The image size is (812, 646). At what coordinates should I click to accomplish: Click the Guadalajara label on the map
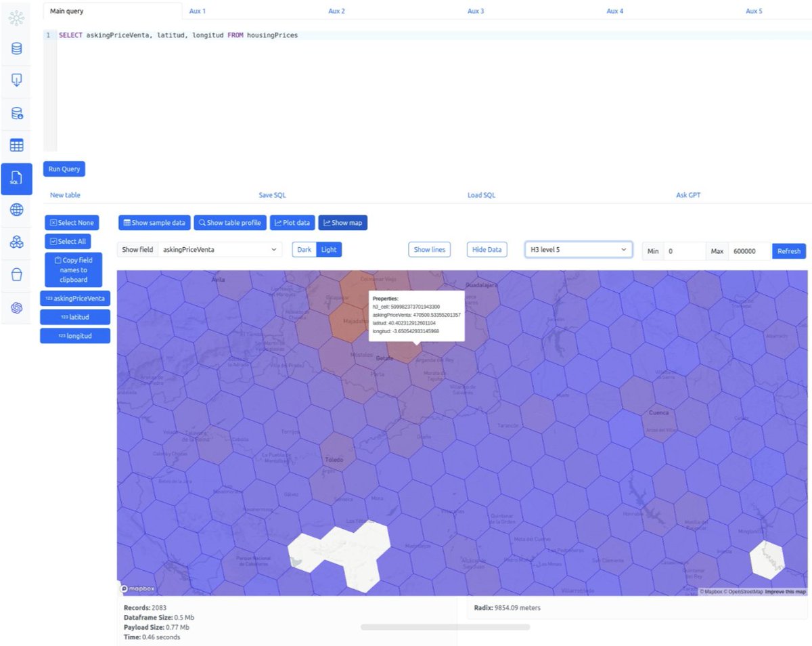[x=482, y=286]
